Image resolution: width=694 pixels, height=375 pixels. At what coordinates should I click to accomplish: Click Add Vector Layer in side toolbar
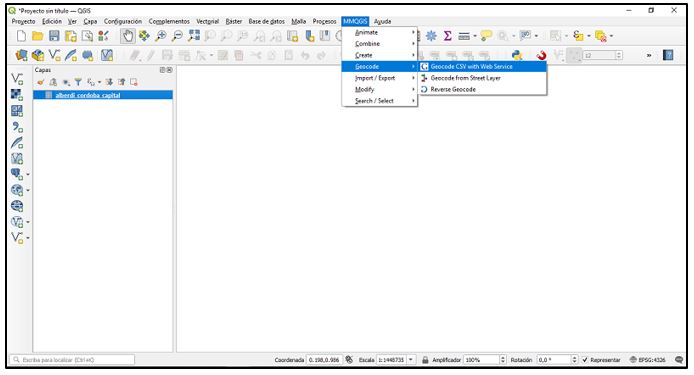(x=17, y=79)
